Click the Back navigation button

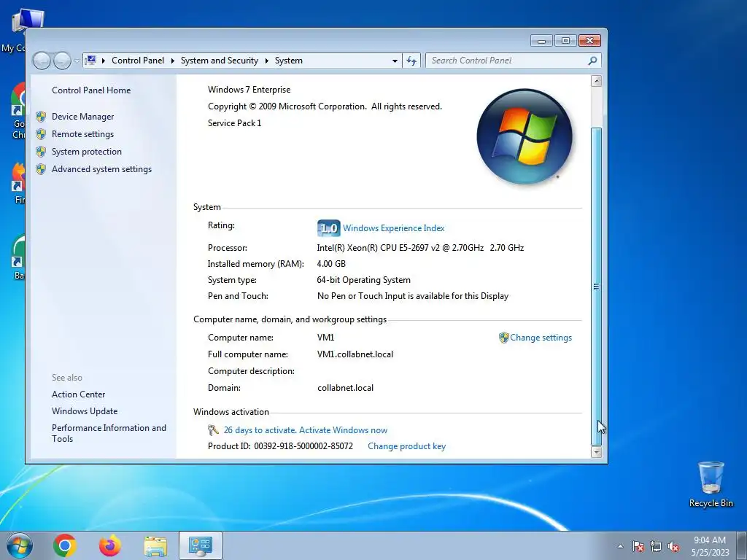click(x=42, y=61)
